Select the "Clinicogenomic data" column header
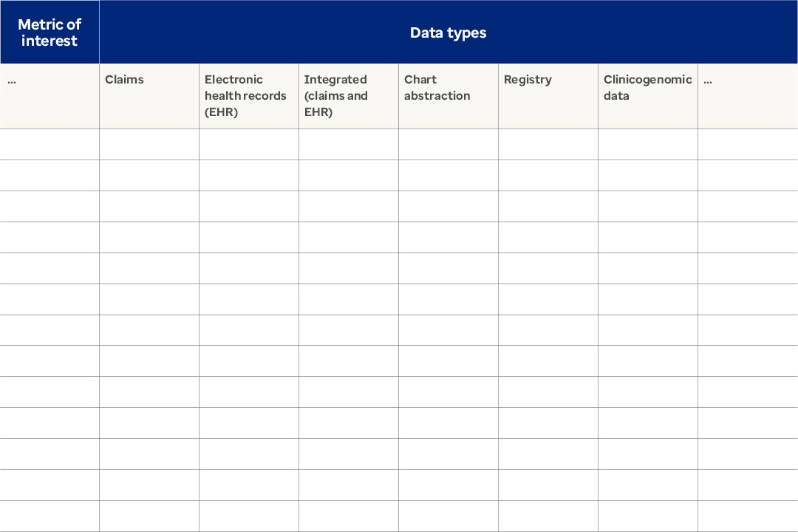This screenshot has width=798, height=532. click(x=647, y=95)
